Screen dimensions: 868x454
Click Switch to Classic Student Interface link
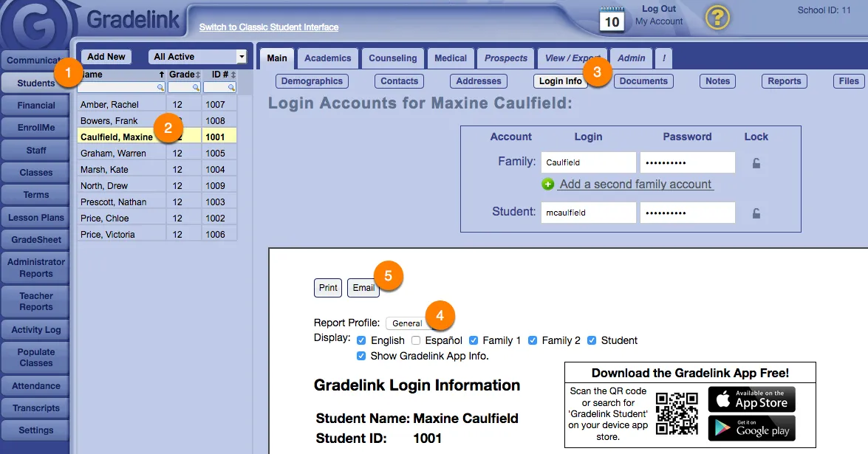(x=269, y=27)
